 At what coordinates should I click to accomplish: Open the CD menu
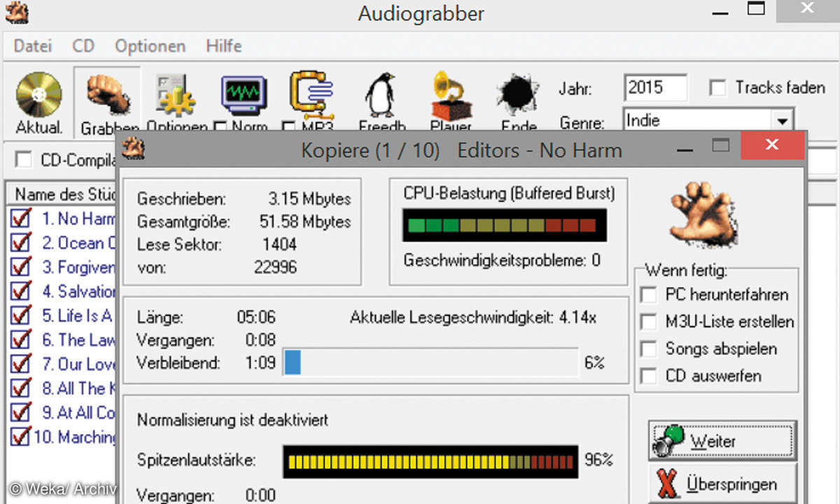point(83,46)
